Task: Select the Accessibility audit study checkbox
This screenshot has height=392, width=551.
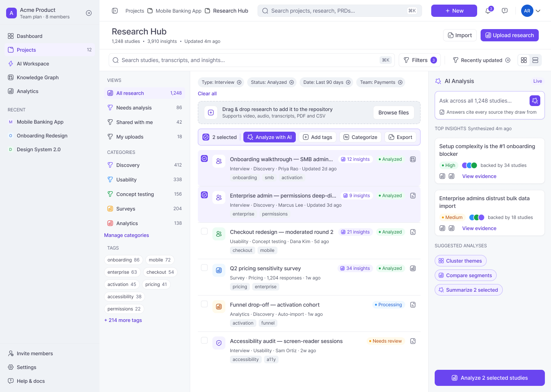Action: [x=204, y=340]
